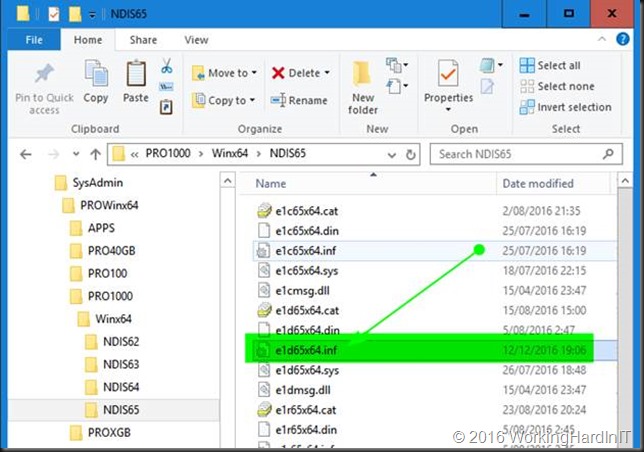Open the File menu tab
644x452 pixels.
click(34, 40)
